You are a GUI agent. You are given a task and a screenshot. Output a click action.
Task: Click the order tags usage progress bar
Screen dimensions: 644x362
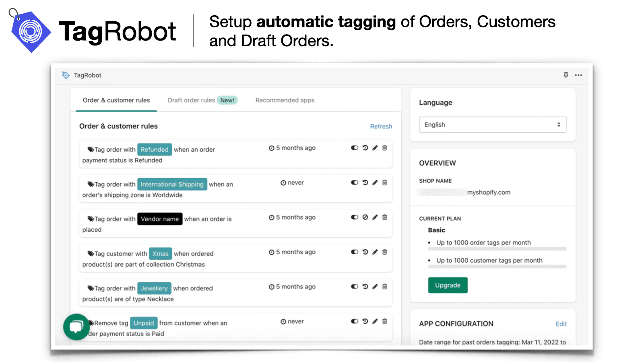(497, 249)
